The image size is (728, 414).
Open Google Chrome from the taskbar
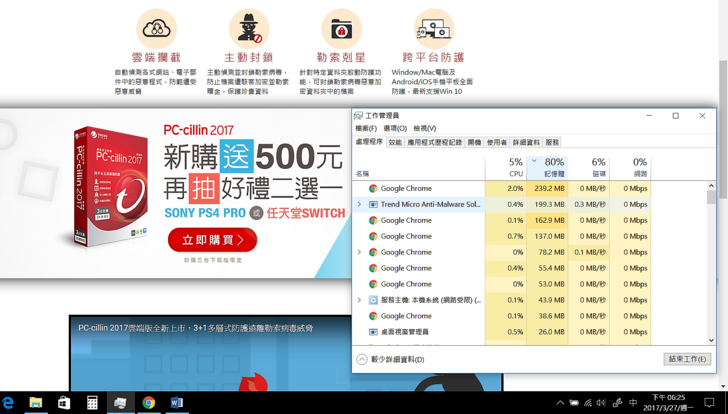pyautogui.click(x=148, y=403)
